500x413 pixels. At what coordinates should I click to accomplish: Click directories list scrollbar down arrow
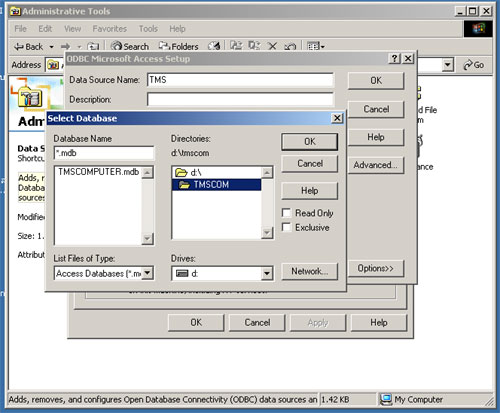[x=267, y=232]
